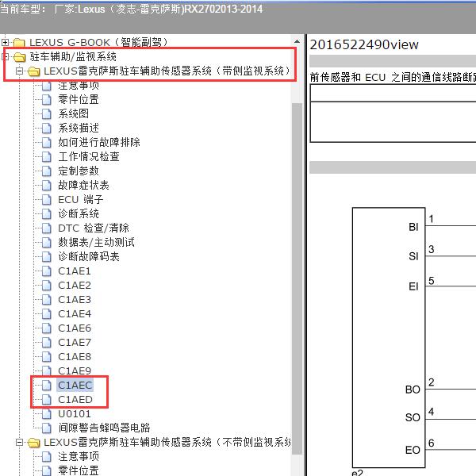Click the page icon next to C1AE3

click(47, 299)
